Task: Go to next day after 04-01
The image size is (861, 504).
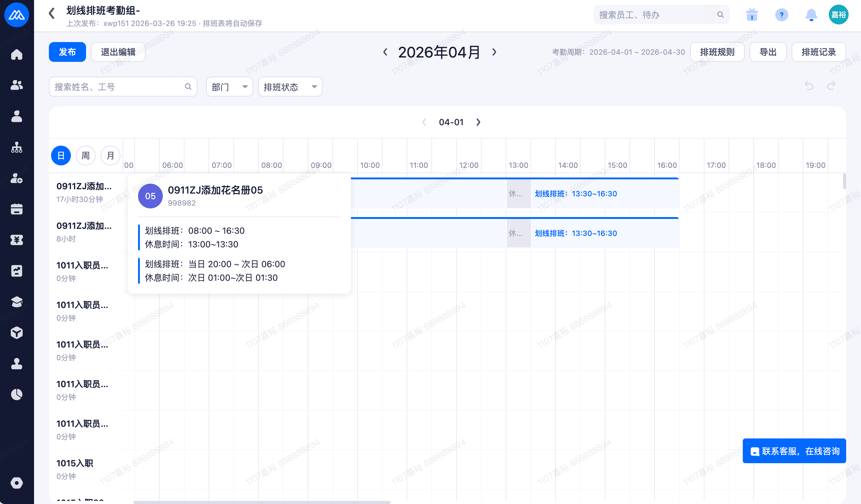Action: click(x=478, y=122)
